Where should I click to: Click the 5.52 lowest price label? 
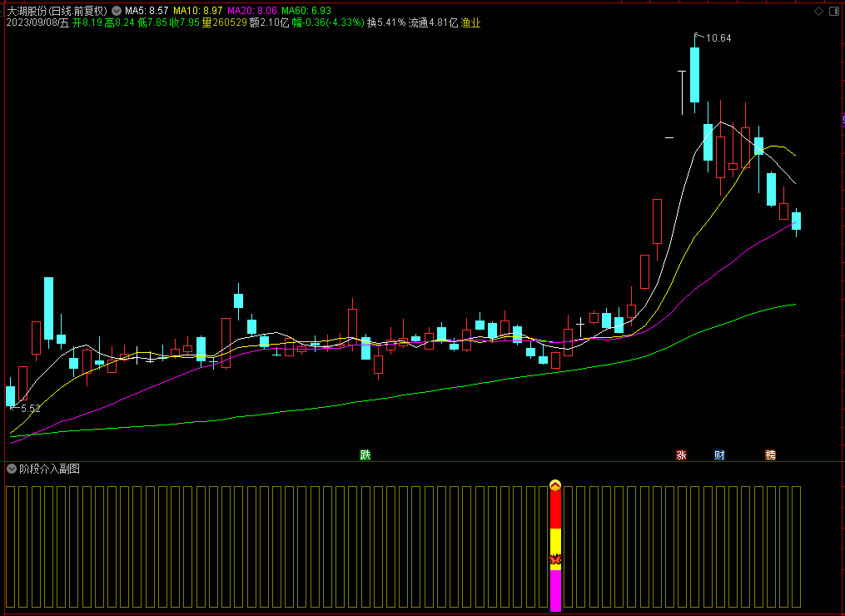point(31,409)
